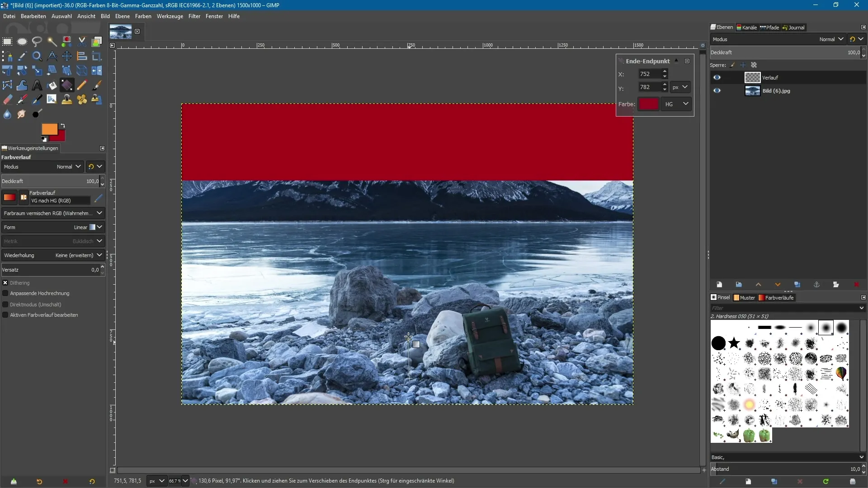Viewport: 868px width, 488px height.
Task: Select the Measure compass tool
Action: pos(52,56)
